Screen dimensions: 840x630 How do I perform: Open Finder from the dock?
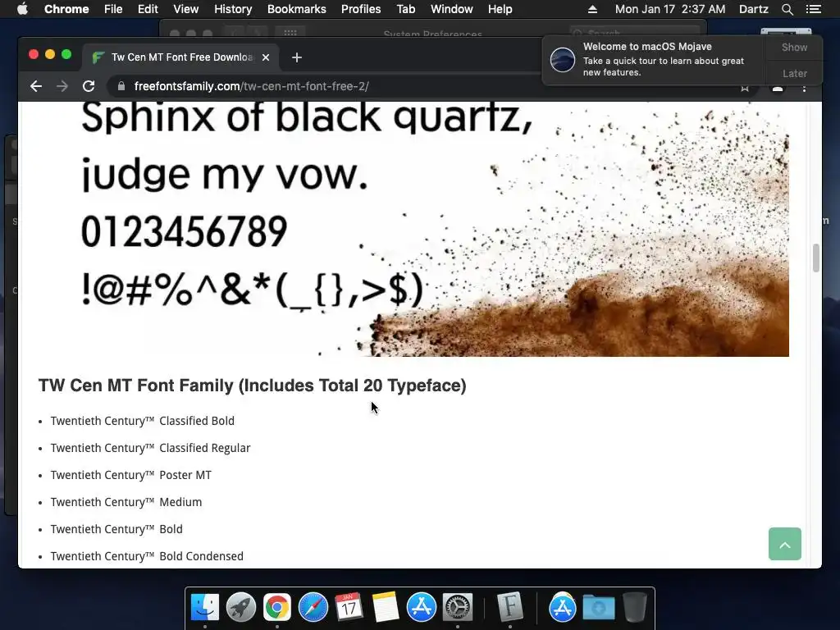205,608
